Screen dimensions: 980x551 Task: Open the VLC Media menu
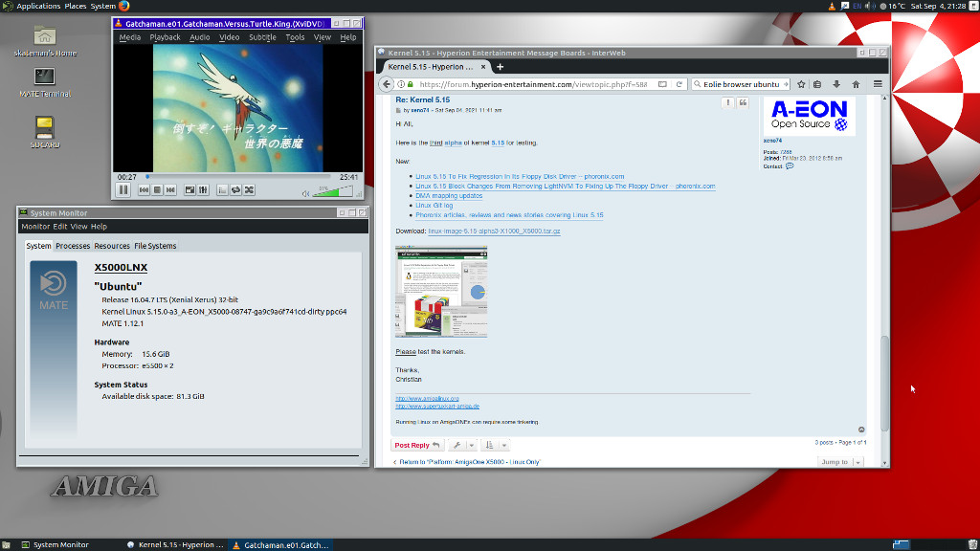[130, 37]
